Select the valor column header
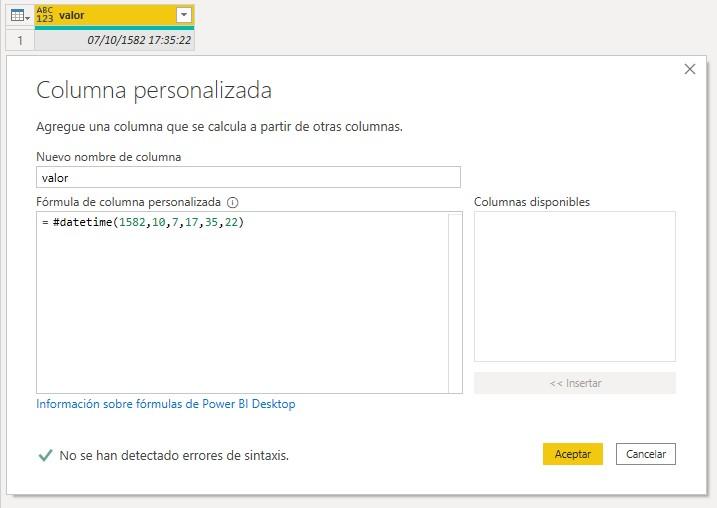Screen dimensions: 717x508 (x=110, y=15)
